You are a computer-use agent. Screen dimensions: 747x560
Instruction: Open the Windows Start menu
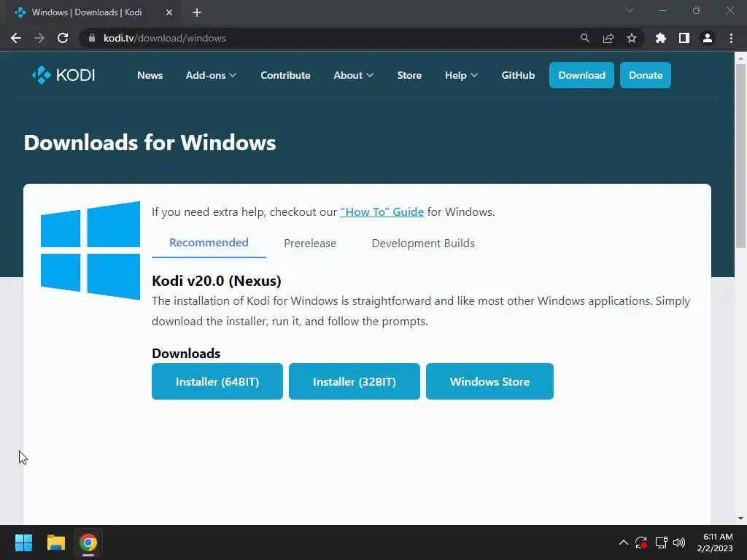23,542
